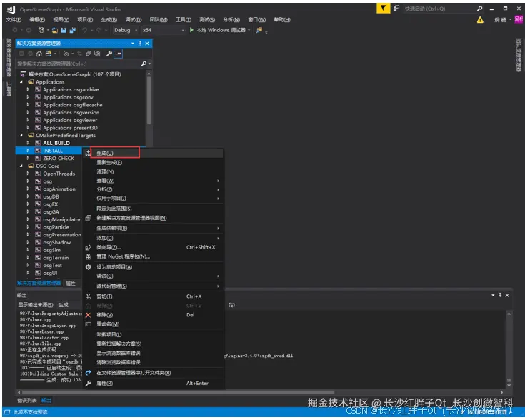
Task: Click the Home icon in Solution Explorer
Action: point(39,54)
